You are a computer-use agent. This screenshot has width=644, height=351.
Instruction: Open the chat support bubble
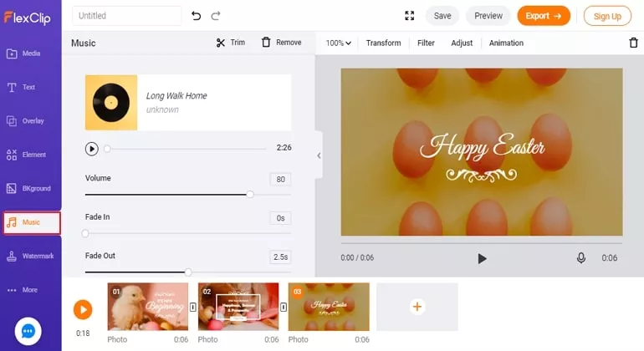tap(28, 331)
